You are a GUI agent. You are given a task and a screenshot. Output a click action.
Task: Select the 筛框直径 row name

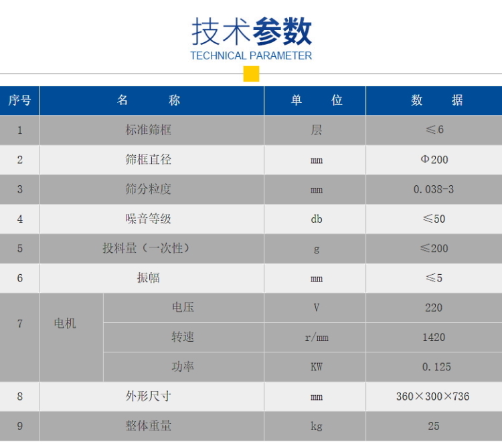(149, 159)
